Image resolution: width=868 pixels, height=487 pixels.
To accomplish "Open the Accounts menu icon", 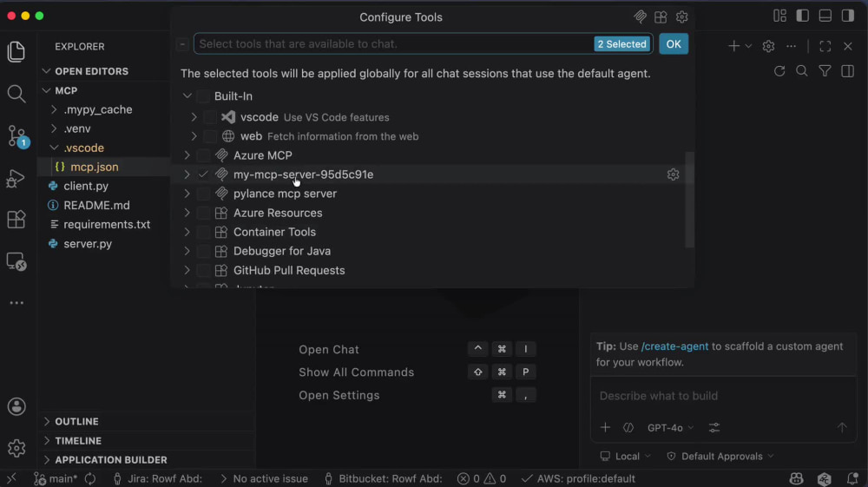I will 16,407.
